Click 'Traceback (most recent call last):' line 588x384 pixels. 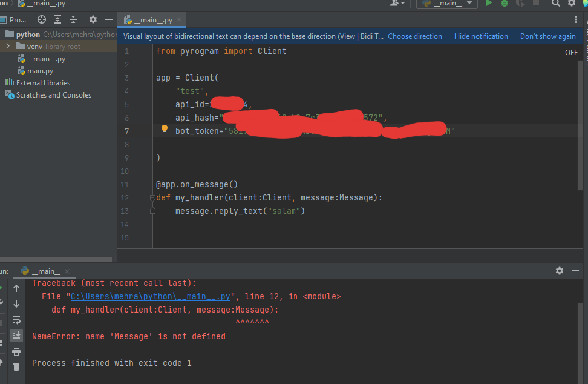tap(114, 283)
